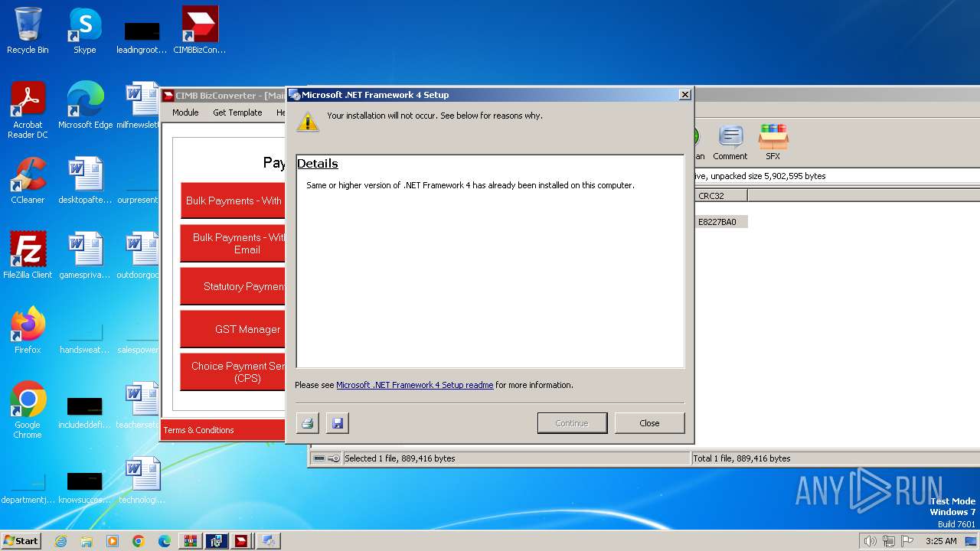Open the Acrobat Reader DC desktop icon
This screenshot has width=980, height=551.
tap(28, 110)
